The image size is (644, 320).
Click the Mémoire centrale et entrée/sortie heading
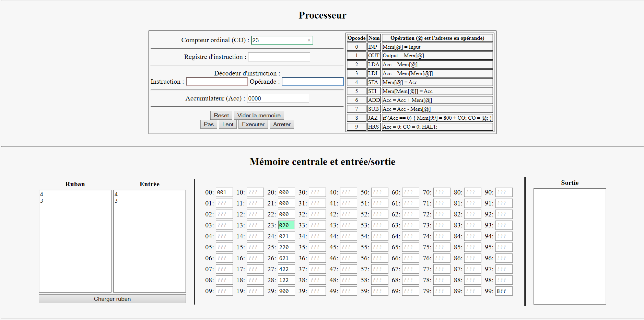pyautogui.click(x=323, y=162)
